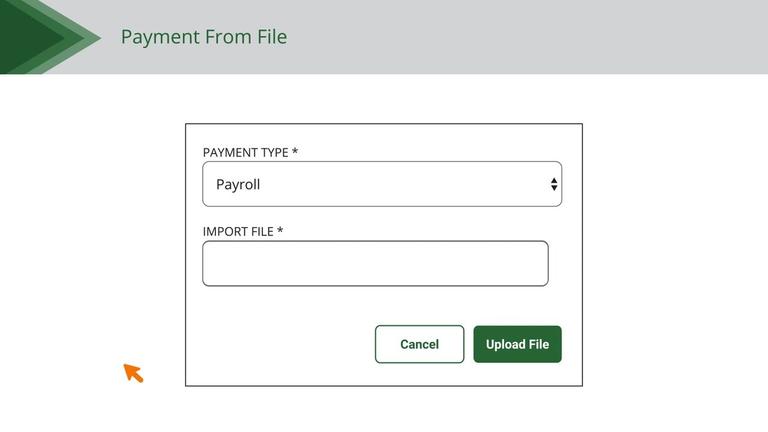
Task: Click the word Upload on green button
Action: (x=505, y=344)
